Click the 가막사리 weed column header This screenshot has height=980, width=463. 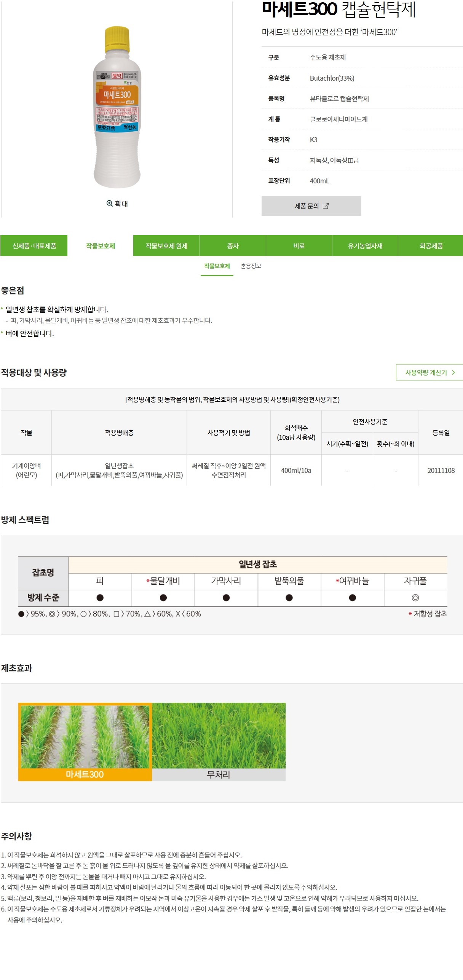[x=226, y=581]
